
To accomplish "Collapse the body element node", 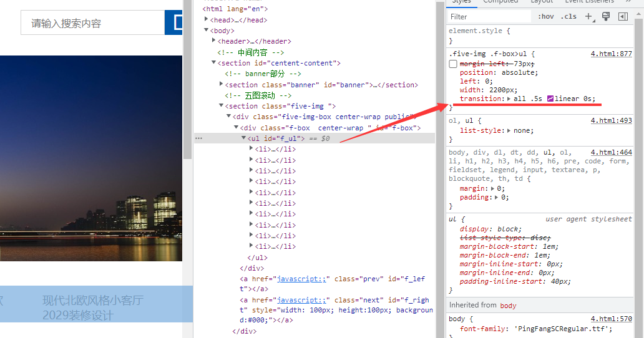I will click(x=206, y=31).
